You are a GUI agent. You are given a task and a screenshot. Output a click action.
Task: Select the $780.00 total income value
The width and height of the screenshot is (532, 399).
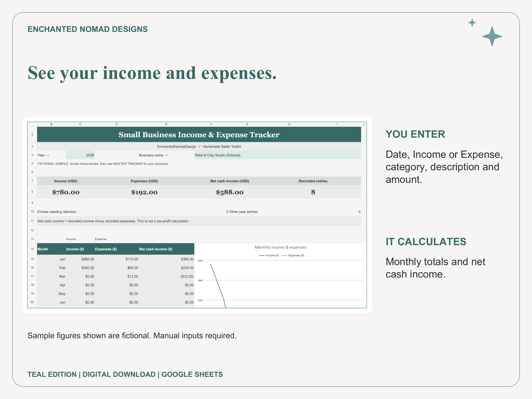pyautogui.click(x=66, y=192)
